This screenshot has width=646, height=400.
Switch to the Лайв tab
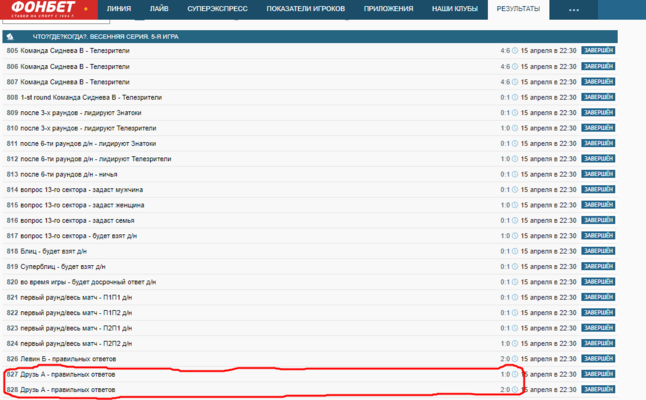pos(158,9)
